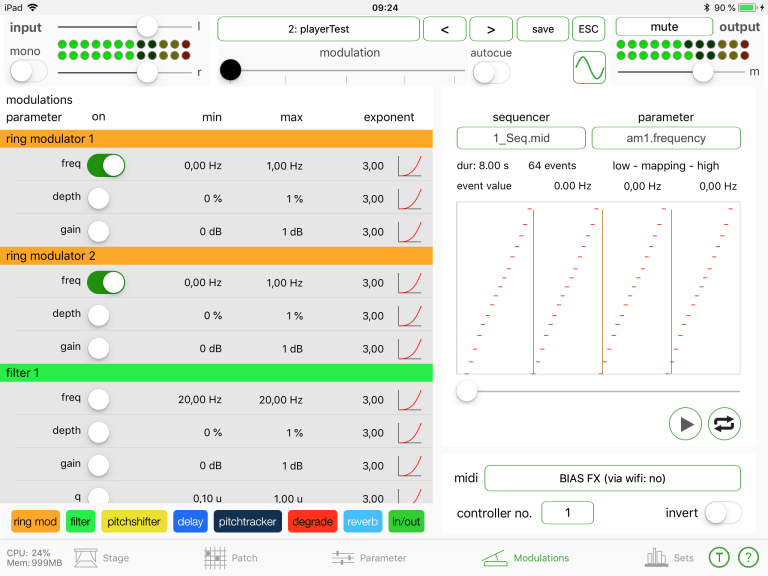
Task: Open the BIAS FX midi source selector
Action: coord(612,478)
